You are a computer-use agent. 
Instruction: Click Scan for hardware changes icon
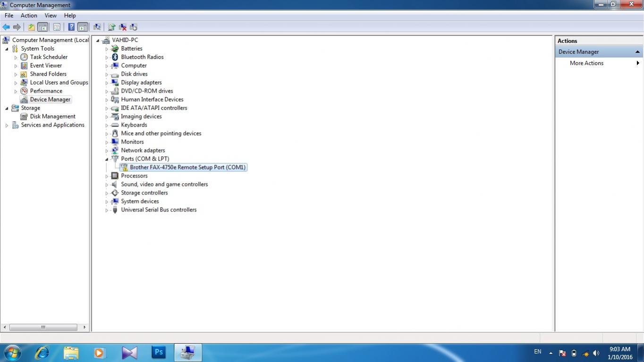[97, 27]
